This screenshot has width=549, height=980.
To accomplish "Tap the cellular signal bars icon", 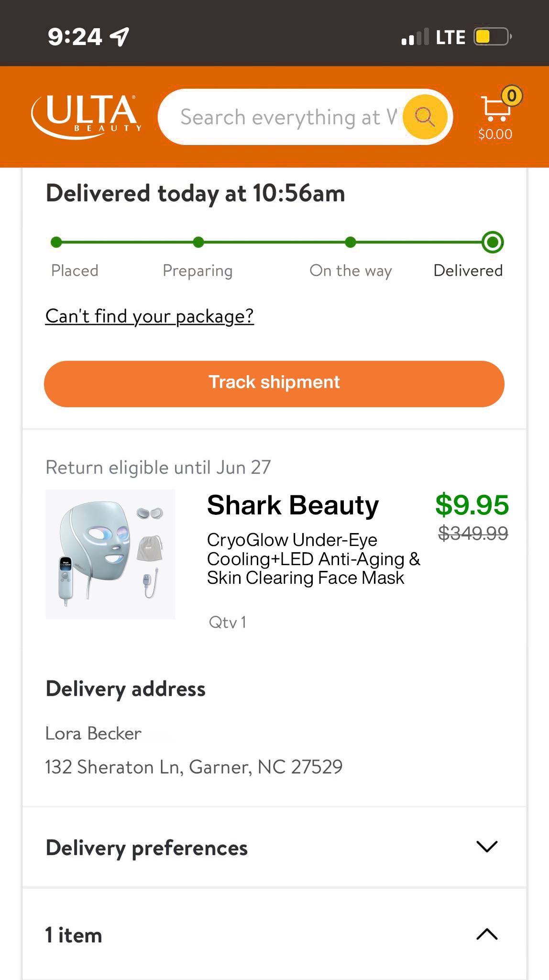I will click(x=415, y=37).
